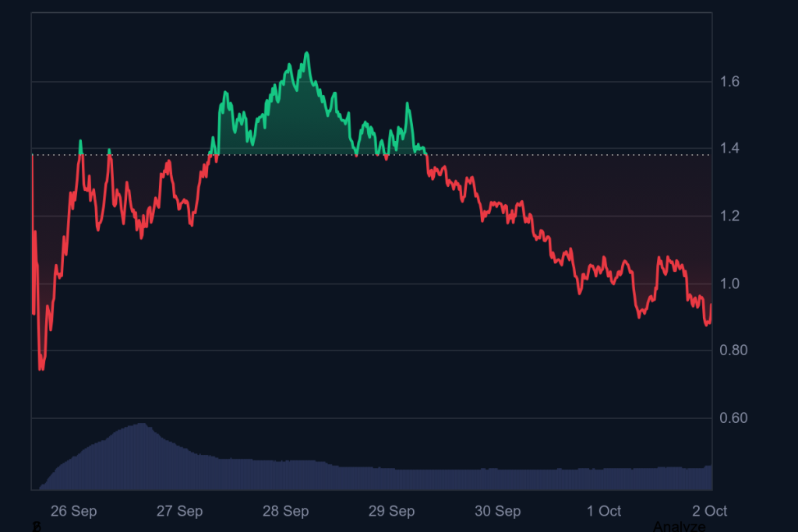798x532 pixels.
Task: Click the green shaded area above the dotted baseline
Action: point(296,125)
